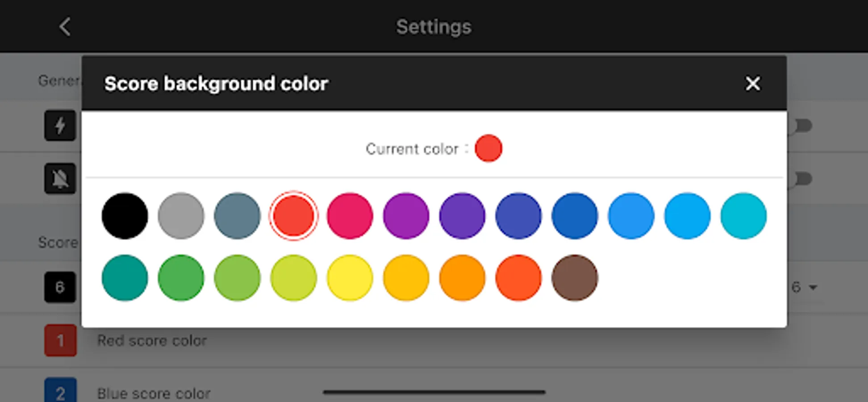Toggle the switch beside the bell setting

coord(802,179)
